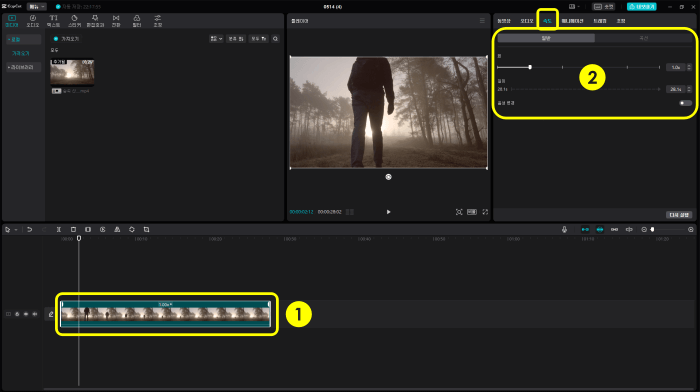The image size is (700, 392).
Task: Click the media search magnifier icon
Action: tap(275, 39)
